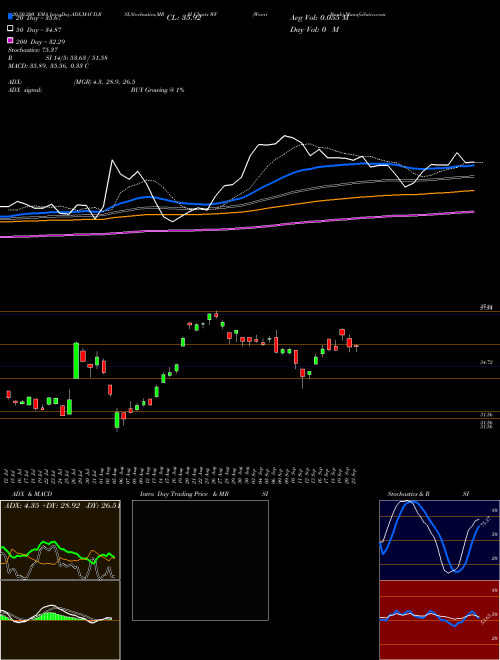Screen dimensions: 500x660
Task: Click the white 50 Day legend swatch
Action: pyautogui.click(x=10, y=29)
